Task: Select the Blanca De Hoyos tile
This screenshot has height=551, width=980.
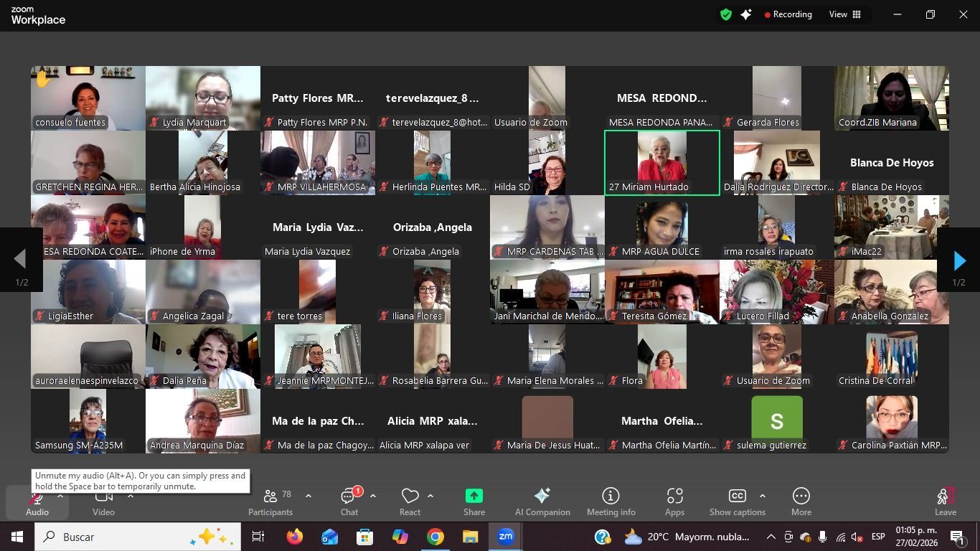Action: coord(892,163)
